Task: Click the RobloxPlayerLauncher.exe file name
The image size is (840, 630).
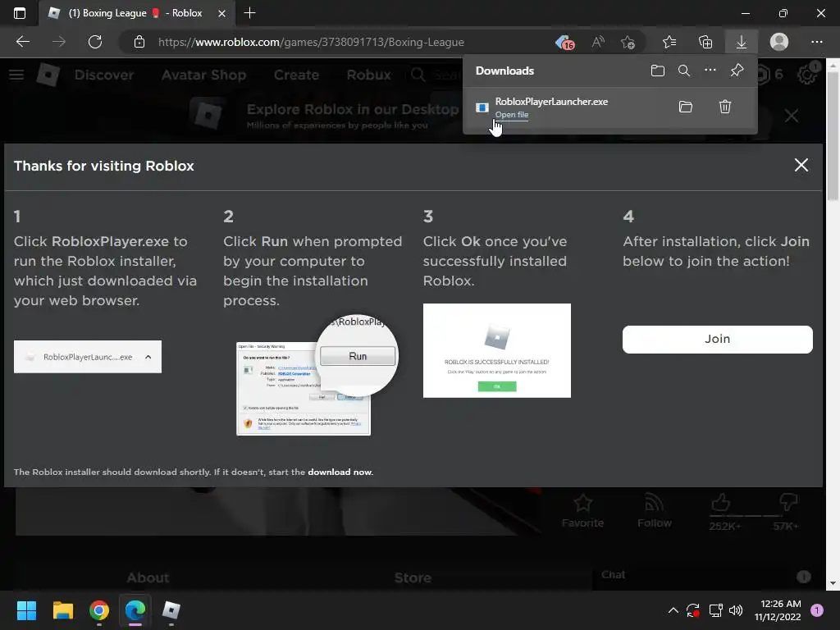Action: click(551, 101)
